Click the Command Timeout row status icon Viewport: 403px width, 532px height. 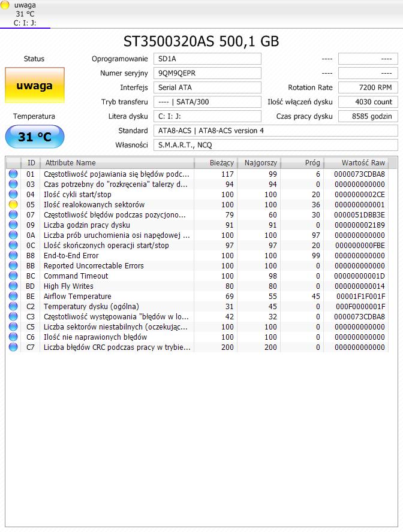point(13,276)
